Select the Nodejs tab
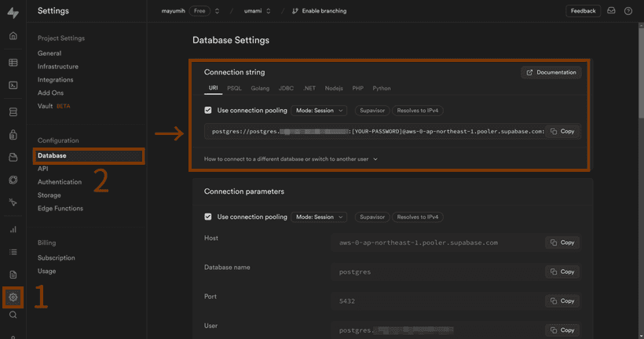 334,88
